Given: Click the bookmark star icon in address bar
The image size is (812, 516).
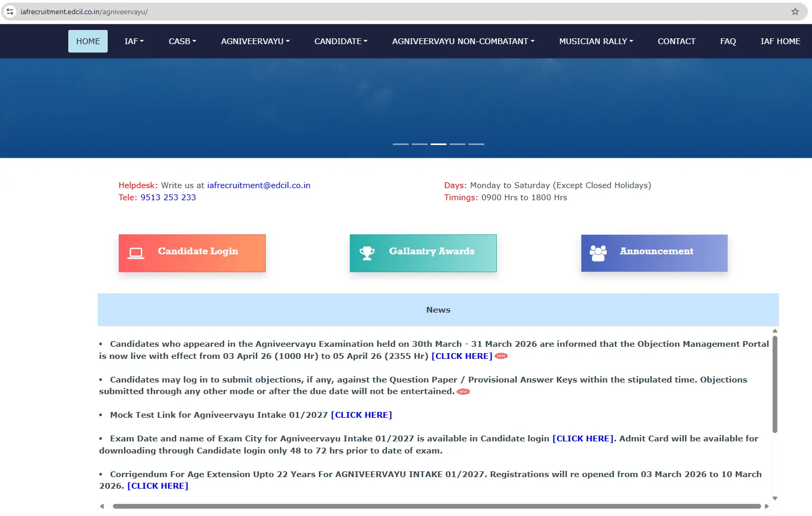Looking at the screenshot, I should pos(795,12).
